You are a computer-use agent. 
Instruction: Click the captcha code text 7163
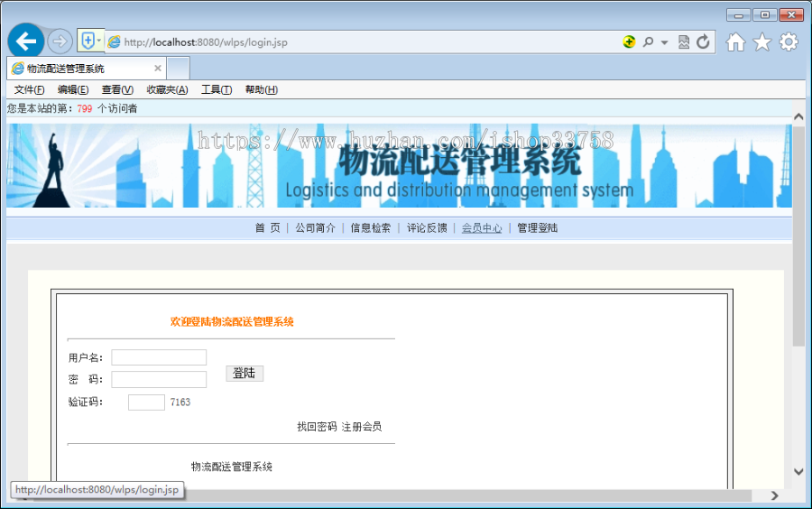click(180, 403)
